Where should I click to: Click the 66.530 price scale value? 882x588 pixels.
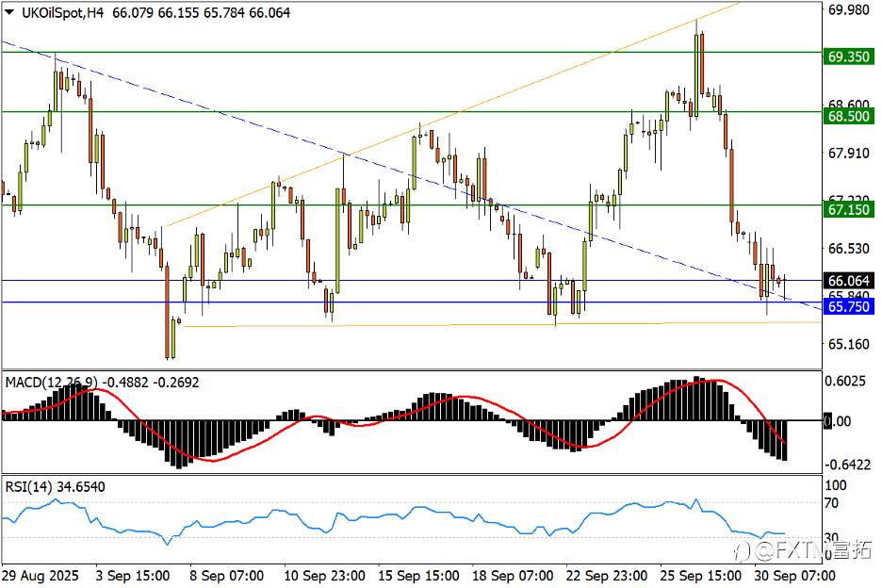849,248
